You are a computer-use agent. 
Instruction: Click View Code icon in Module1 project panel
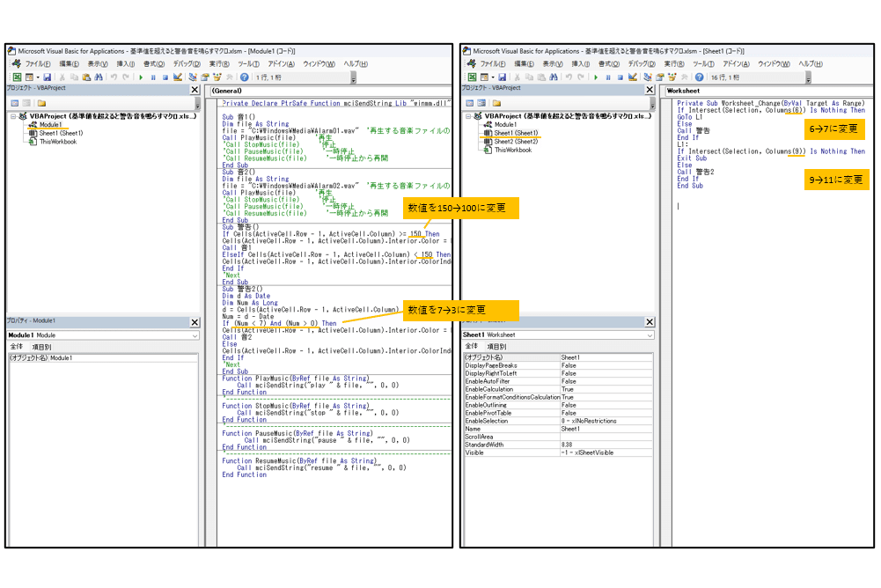15,104
